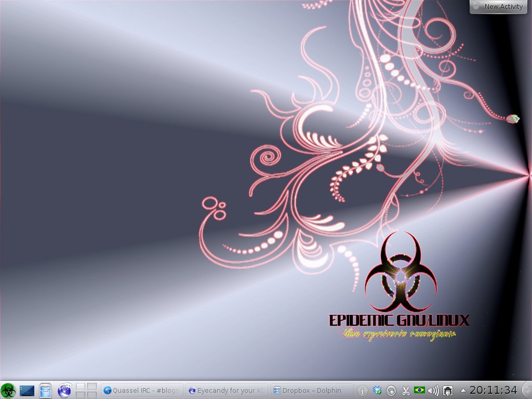Launch the Konqueror globe browser icon
The image size is (532, 399).
pos(64,391)
